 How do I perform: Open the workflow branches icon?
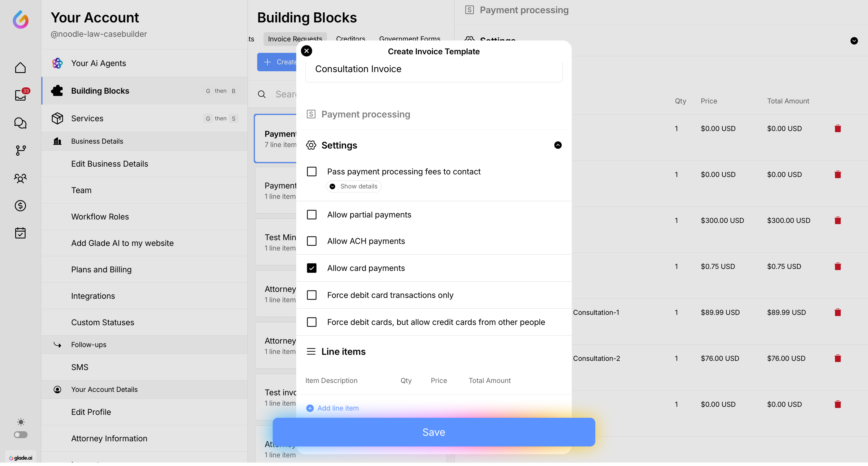[x=20, y=150]
